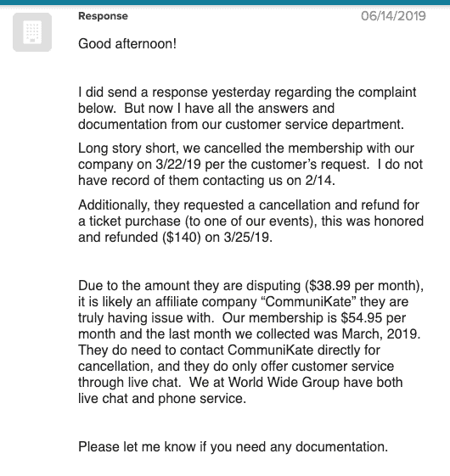This screenshot has width=450, height=476.
Task: Click the 3/22/19 cancellation date text
Action: [x=178, y=165]
